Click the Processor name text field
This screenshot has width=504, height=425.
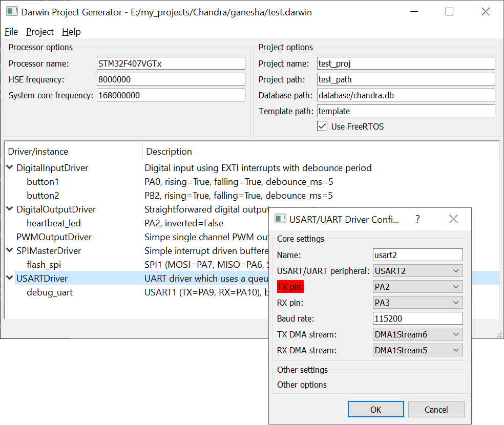coord(171,63)
